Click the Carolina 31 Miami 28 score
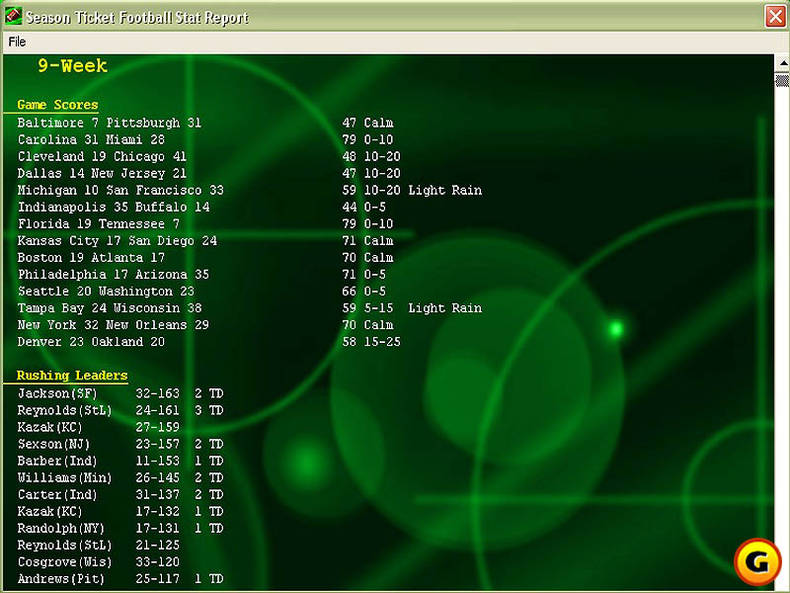The height and width of the screenshot is (593, 790). click(91, 140)
